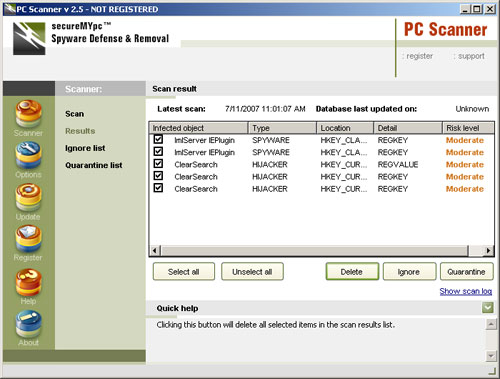Sort by Risk level column header
Image resolution: width=500 pixels, height=379 pixels.
click(468, 128)
